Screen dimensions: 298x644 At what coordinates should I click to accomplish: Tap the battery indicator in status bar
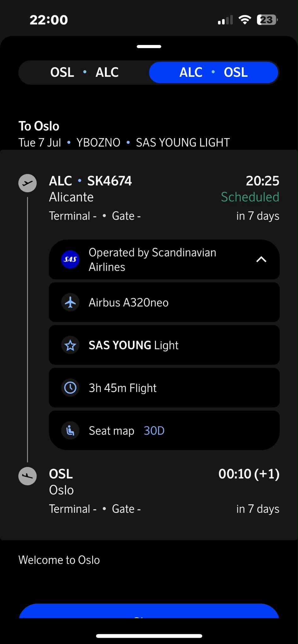point(267,20)
